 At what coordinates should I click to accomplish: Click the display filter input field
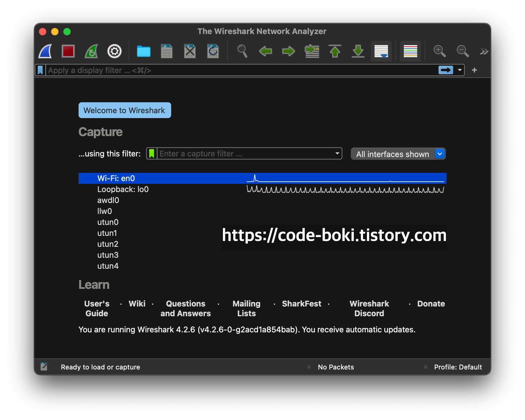coord(241,70)
